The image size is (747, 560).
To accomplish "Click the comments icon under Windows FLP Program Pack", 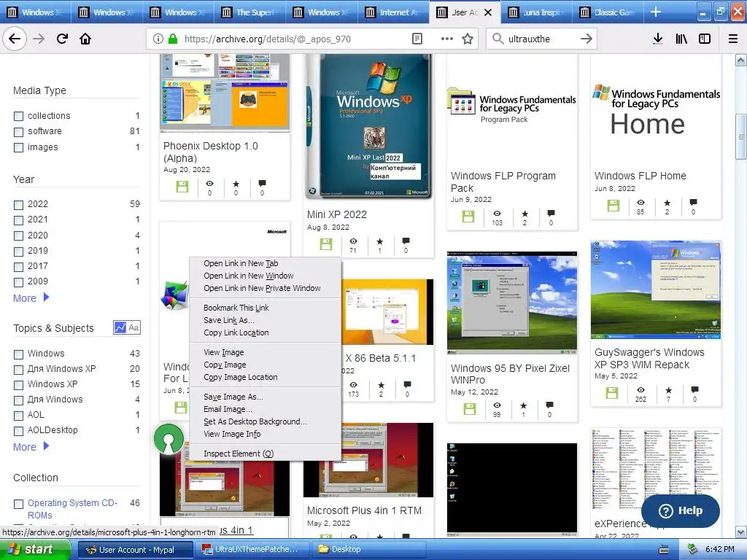I will click(x=551, y=213).
